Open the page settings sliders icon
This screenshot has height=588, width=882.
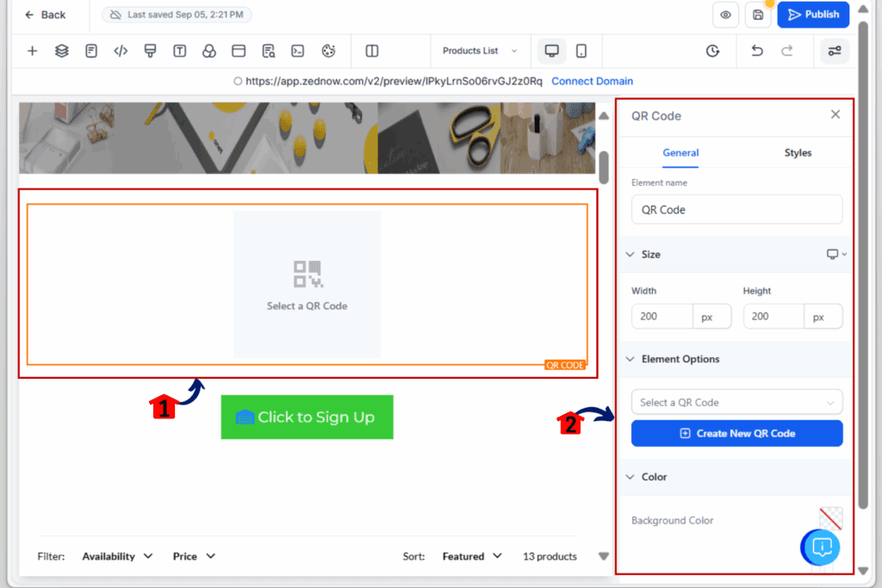click(x=835, y=51)
